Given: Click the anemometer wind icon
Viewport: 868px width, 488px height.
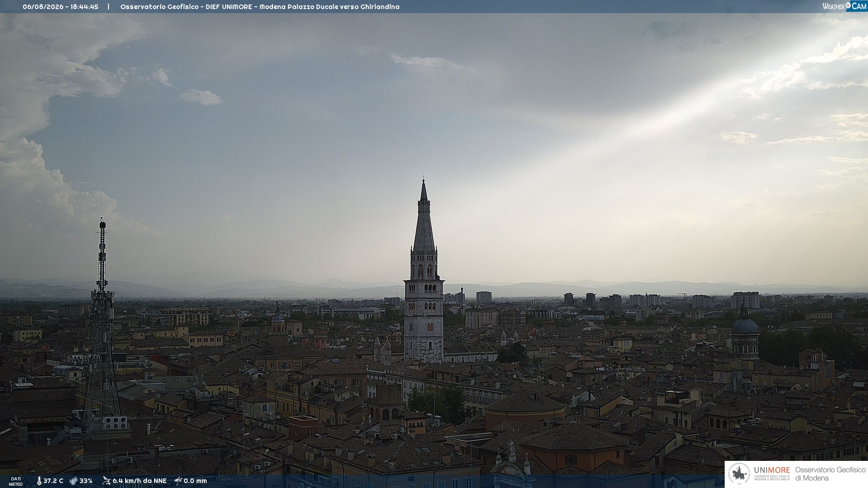Looking at the screenshot, I should click(106, 481).
